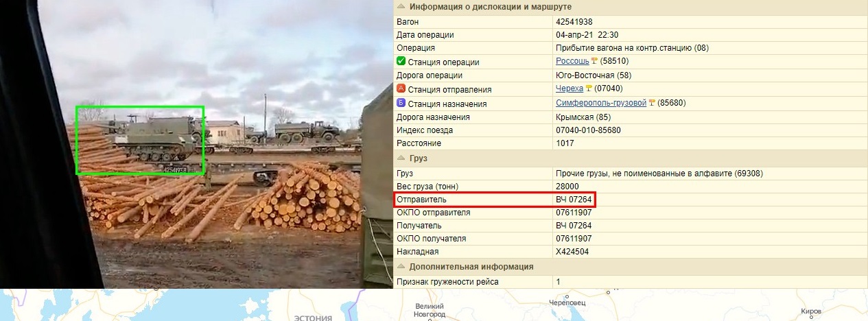Image resolution: width=868 pixels, height=321 pixels.
Task: Select the Отправитель value ВЧ 07264
Action: click(574, 200)
